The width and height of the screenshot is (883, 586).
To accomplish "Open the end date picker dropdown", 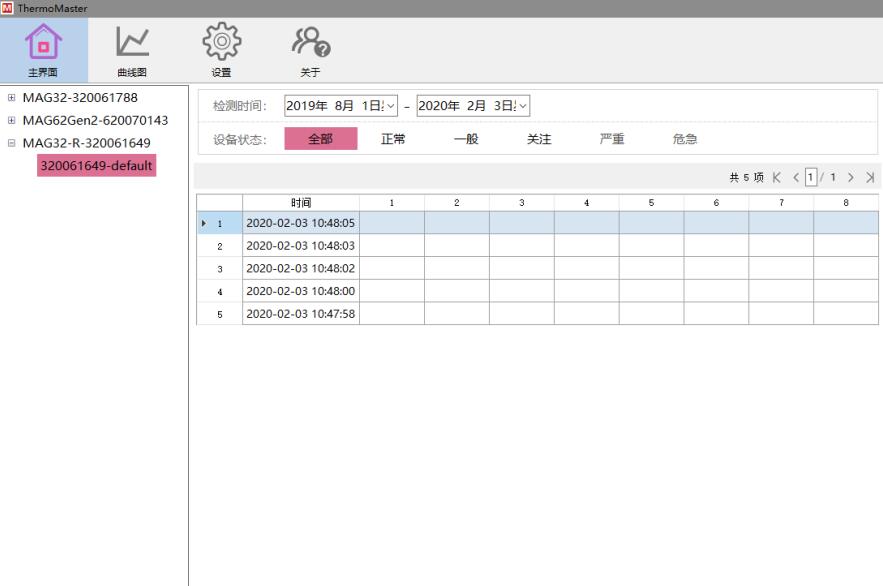I will [522, 106].
